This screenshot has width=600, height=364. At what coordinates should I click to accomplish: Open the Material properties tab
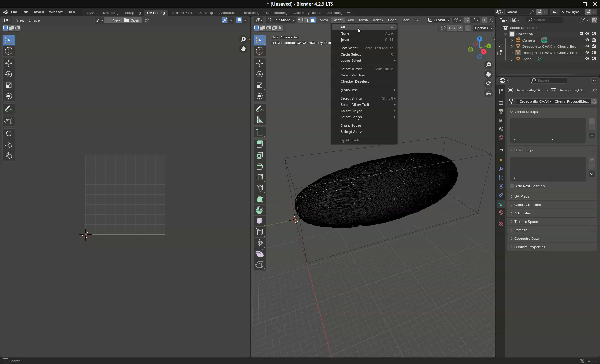coord(501,213)
